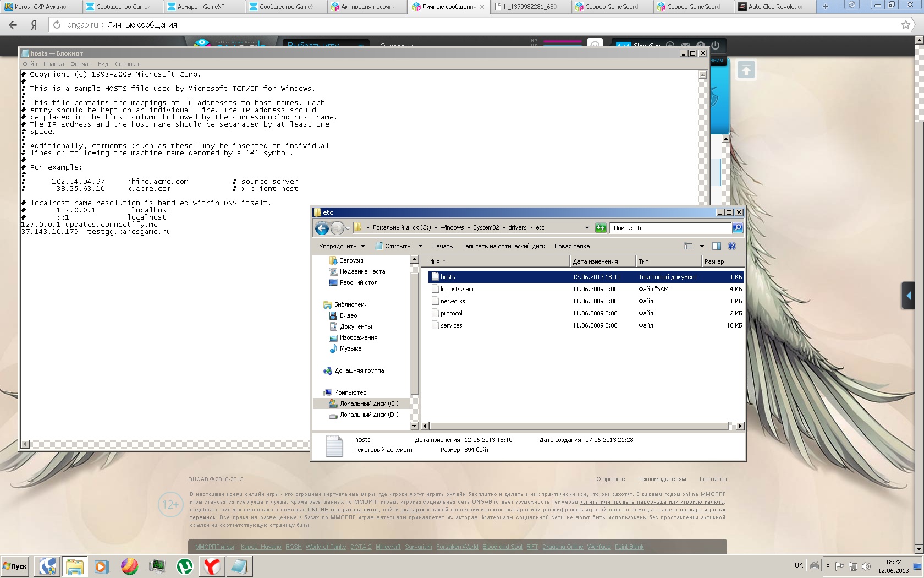Click Записать на оптический диск
The height and width of the screenshot is (578, 924).
[503, 246]
